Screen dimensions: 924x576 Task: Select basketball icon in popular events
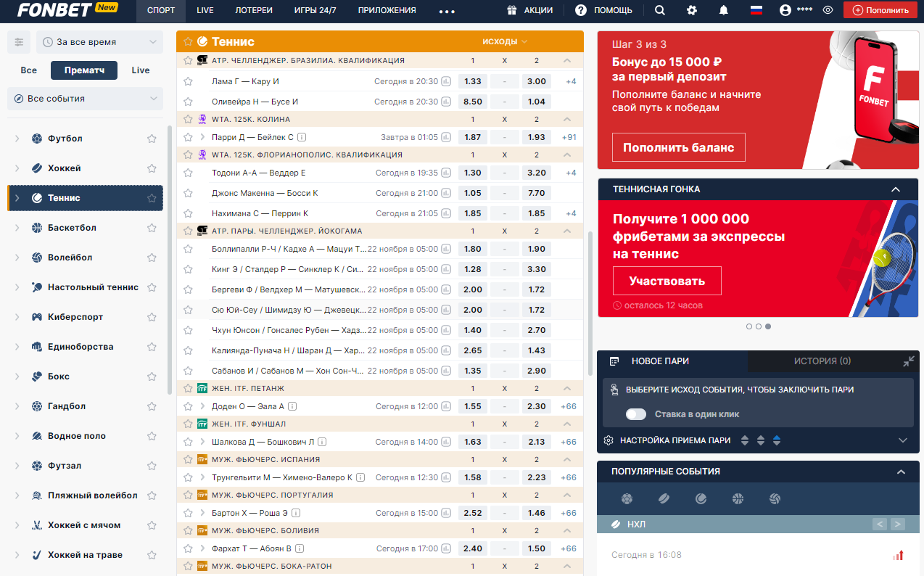click(x=738, y=498)
